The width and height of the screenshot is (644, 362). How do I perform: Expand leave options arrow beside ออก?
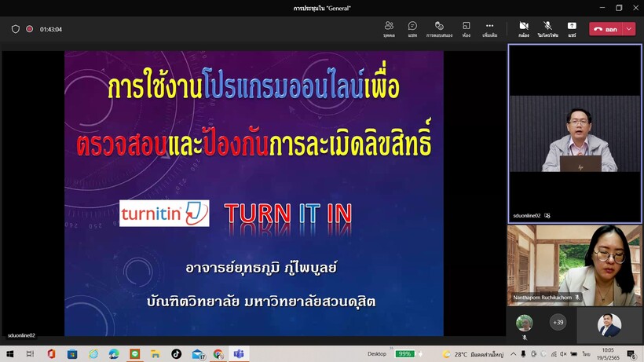coord(629,29)
